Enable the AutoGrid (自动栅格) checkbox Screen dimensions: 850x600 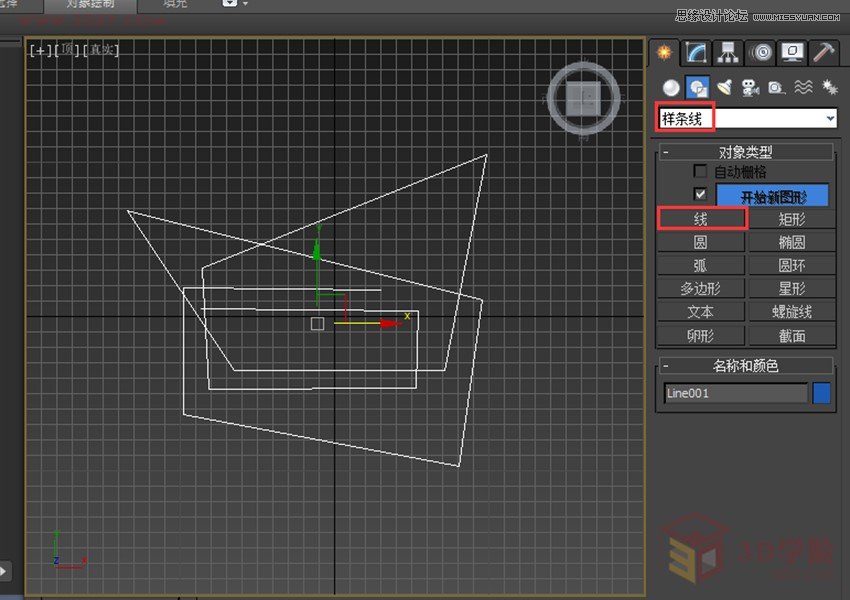click(700, 171)
